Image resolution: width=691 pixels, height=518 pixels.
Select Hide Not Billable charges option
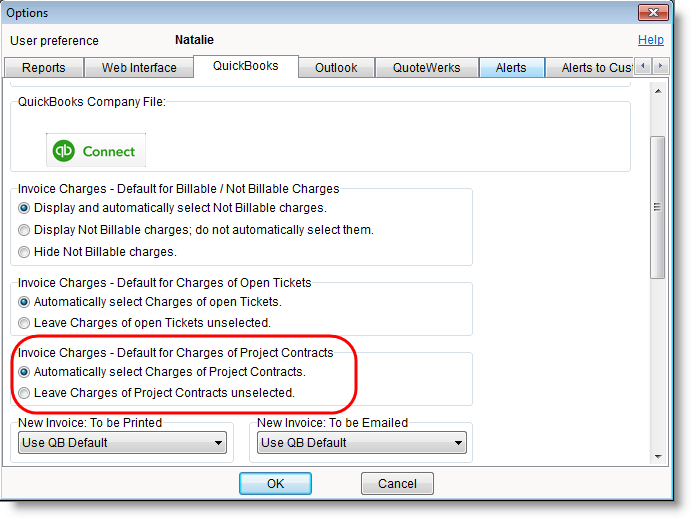25,252
